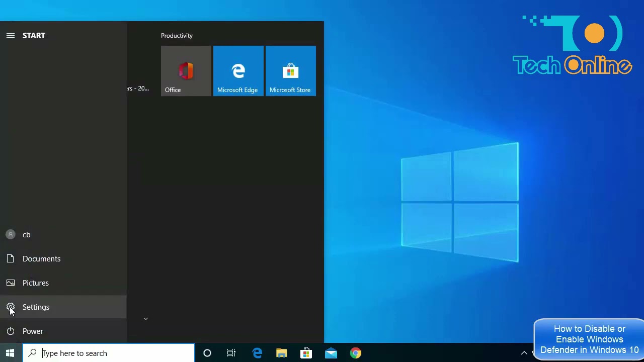
Task: Click the cb user avatar
Action: click(11, 234)
